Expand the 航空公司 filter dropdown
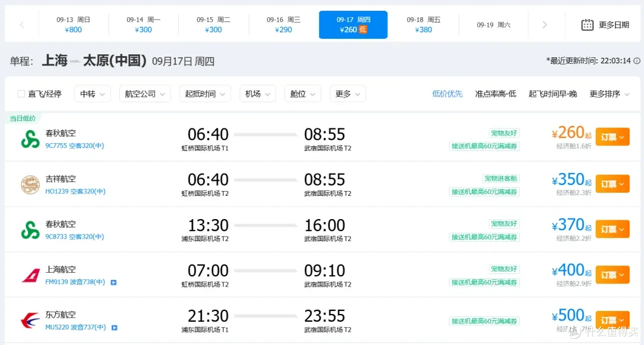644x345 pixels. [145, 94]
